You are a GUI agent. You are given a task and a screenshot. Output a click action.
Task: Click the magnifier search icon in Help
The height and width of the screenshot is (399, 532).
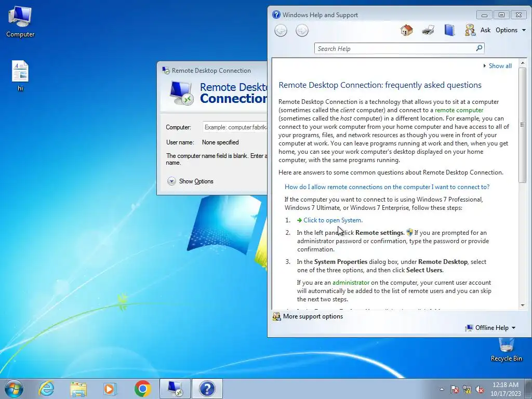tap(479, 48)
